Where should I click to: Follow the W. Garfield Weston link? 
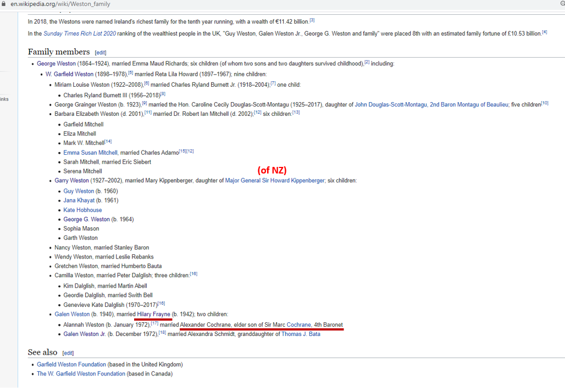point(70,74)
